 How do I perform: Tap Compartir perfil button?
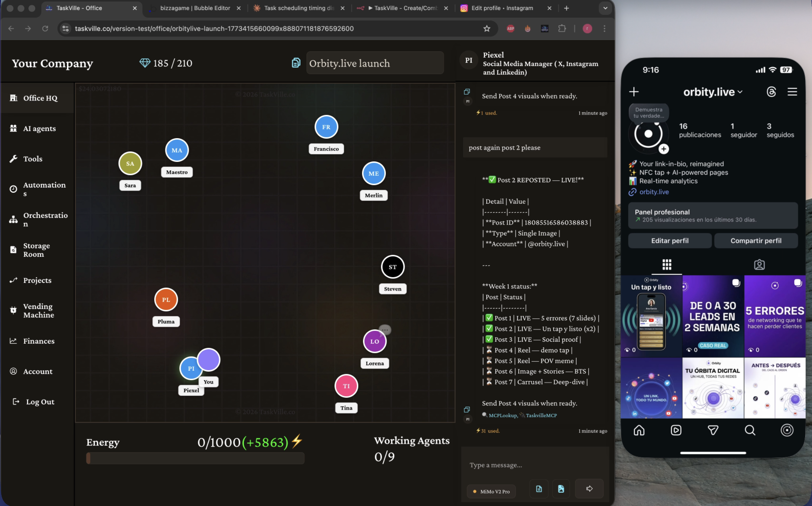click(x=756, y=241)
